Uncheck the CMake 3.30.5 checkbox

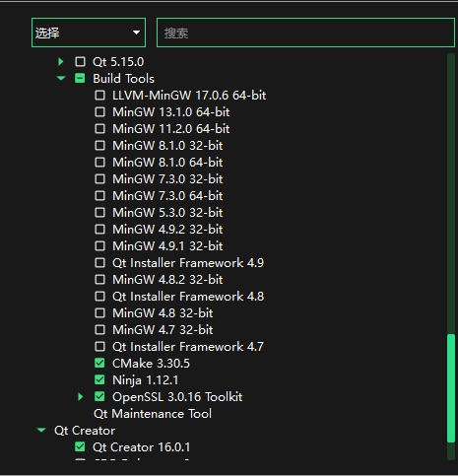[x=99, y=363]
